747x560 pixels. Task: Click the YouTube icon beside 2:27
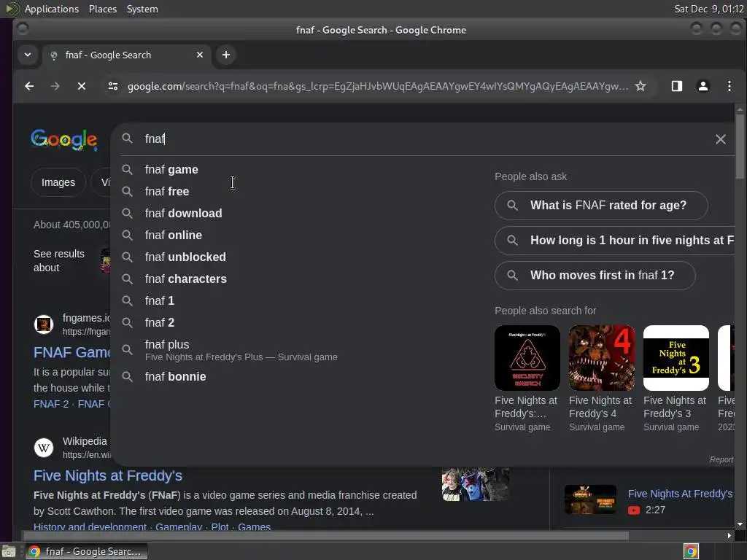click(x=634, y=510)
